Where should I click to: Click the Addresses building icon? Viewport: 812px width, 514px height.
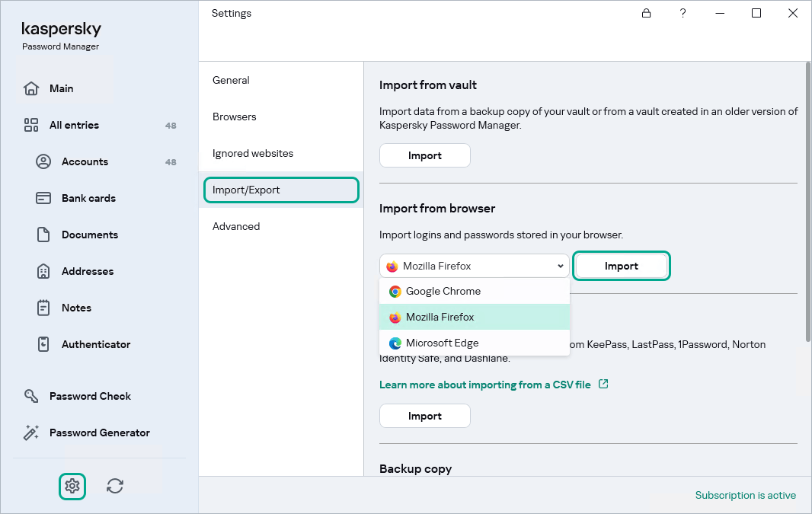[43, 271]
